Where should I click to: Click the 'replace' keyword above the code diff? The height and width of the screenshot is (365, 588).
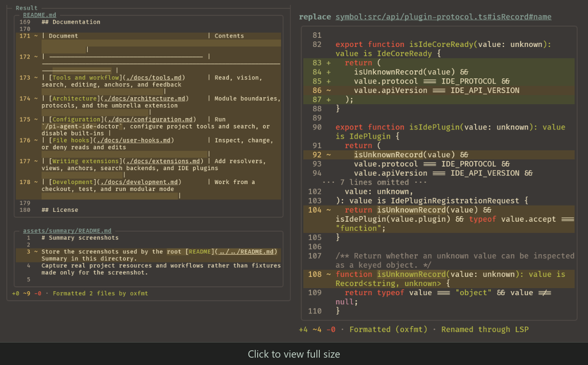[x=315, y=17]
